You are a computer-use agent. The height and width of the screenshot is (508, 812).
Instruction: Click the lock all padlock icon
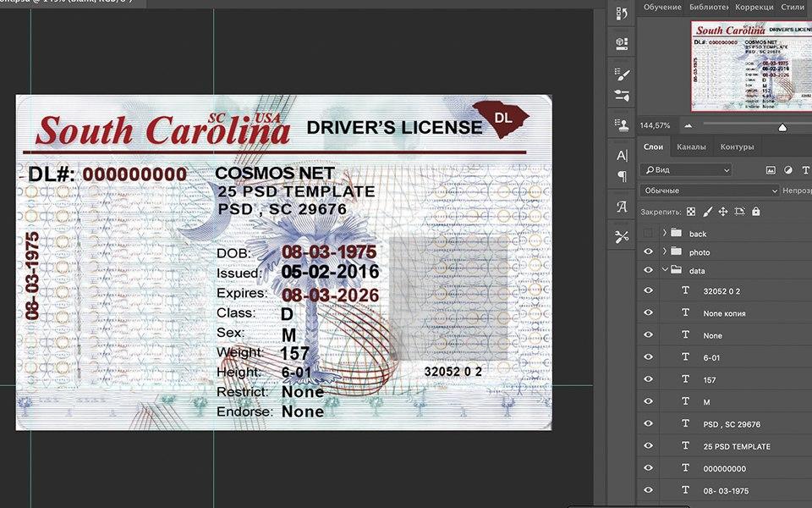coord(756,212)
